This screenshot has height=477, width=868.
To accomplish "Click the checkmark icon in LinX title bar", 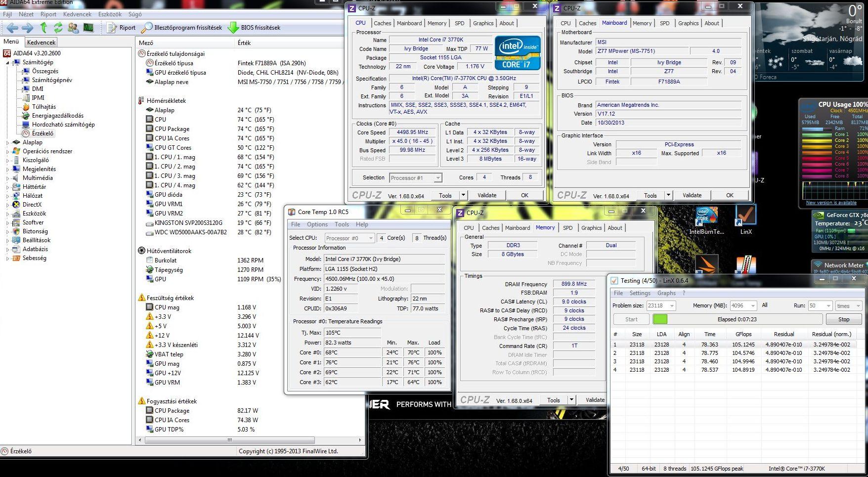I will coord(614,280).
